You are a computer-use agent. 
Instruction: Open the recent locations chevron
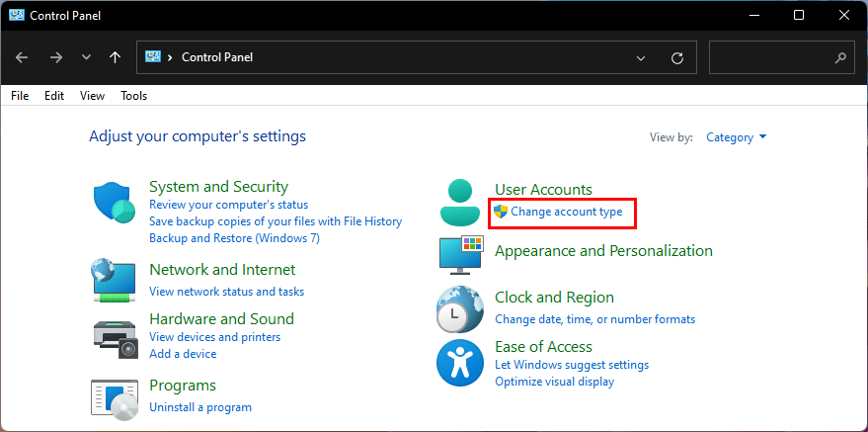(x=86, y=57)
